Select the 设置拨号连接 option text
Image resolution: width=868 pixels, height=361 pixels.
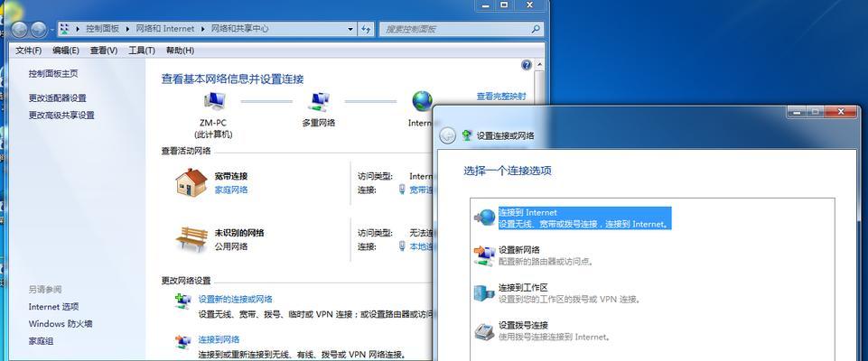click(554, 330)
